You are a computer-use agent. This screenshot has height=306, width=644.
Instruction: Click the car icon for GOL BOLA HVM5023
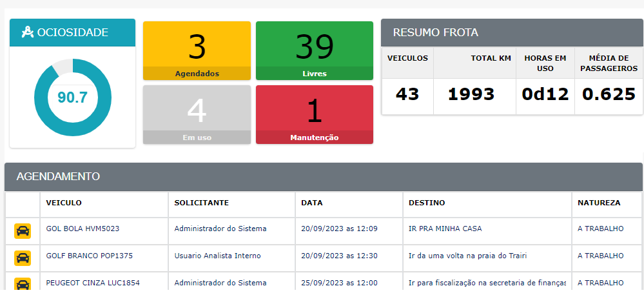click(23, 230)
